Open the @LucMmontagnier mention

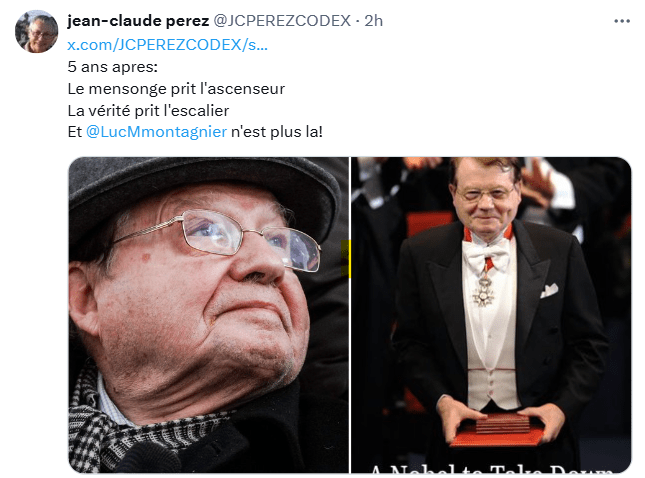156,132
